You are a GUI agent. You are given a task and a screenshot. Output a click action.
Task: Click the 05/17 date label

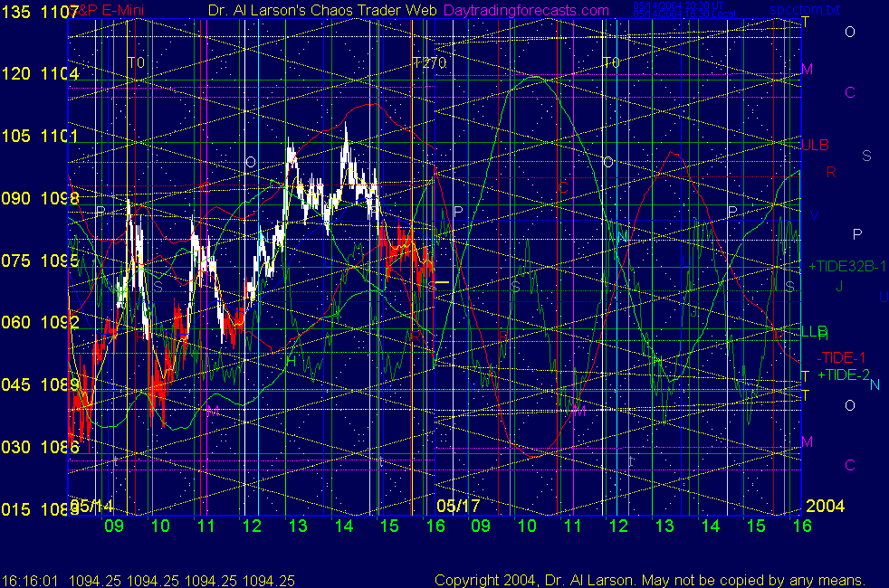pyautogui.click(x=458, y=506)
